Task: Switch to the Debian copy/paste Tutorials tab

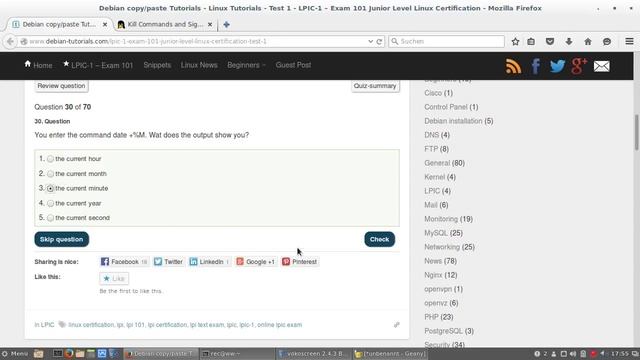Action: pos(59,24)
